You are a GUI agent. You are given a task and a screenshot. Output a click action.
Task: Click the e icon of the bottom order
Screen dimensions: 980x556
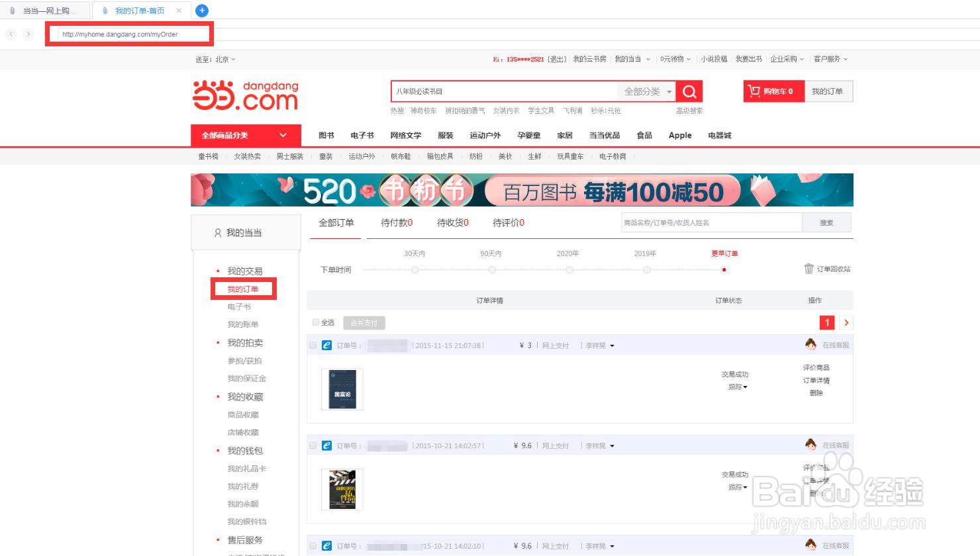(x=326, y=546)
